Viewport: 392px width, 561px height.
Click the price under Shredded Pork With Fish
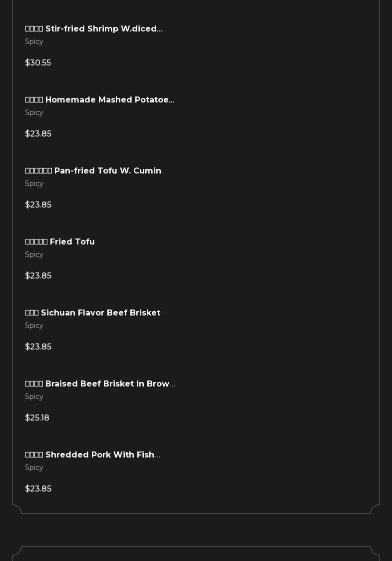(38, 489)
